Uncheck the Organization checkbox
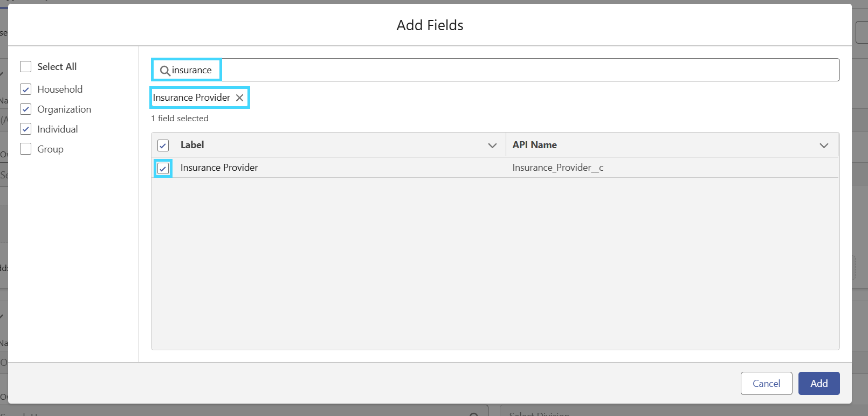The image size is (868, 416). (25, 109)
